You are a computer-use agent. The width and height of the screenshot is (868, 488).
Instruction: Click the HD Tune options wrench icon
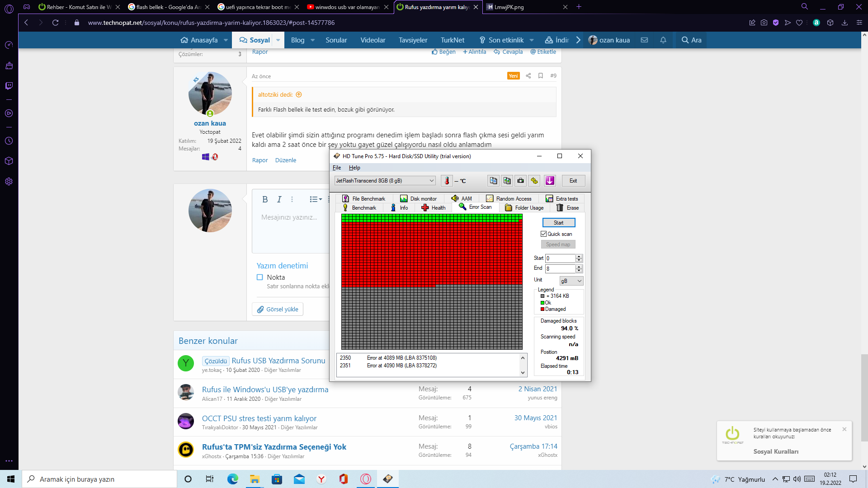tap(535, 181)
